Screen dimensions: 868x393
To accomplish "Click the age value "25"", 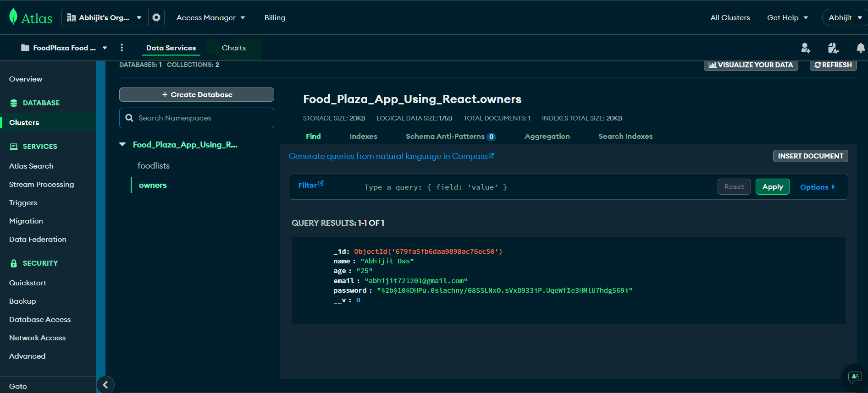I will click(x=365, y=271).
